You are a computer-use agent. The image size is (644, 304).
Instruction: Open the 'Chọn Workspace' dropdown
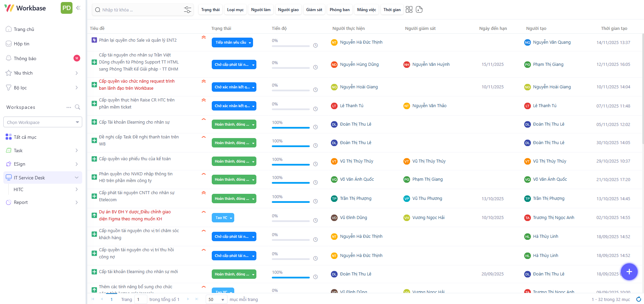(43, 122)
